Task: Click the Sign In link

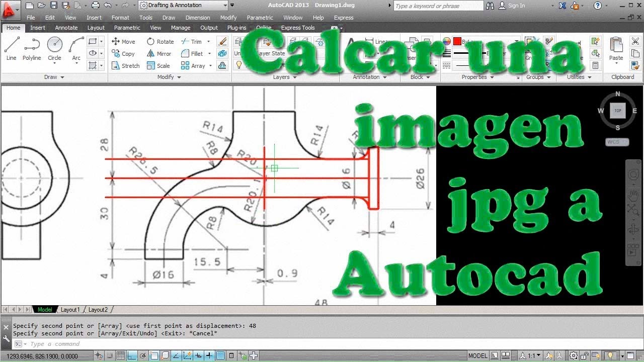Action: (516, 6)
